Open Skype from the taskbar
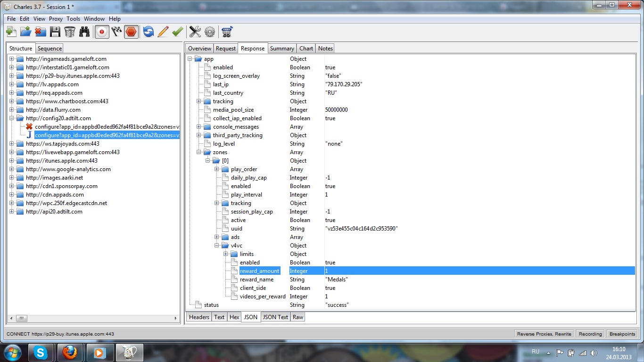The width and height of the screenshot is (644, 362). click(x=41, y=353)
